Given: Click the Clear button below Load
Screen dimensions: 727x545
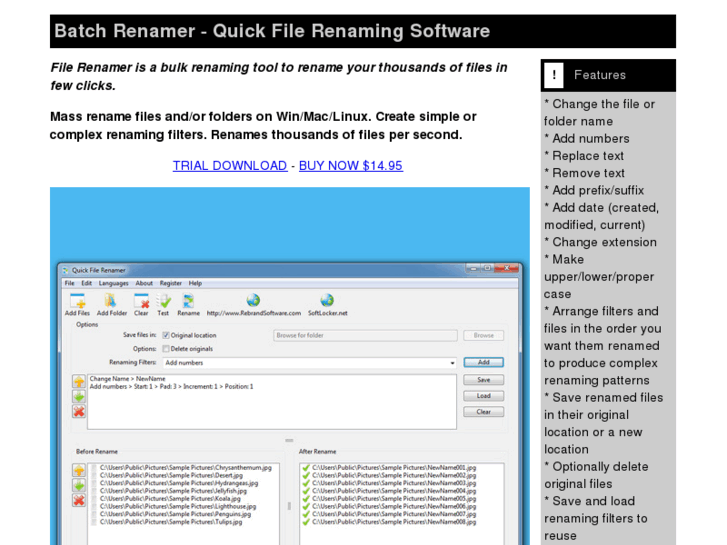Looking at the screenshot, I should pos(484,412).
